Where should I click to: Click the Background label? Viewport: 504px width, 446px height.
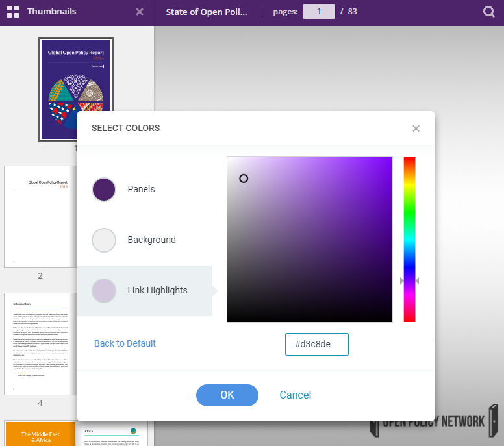pyautogui.click(x=151, y=240)
